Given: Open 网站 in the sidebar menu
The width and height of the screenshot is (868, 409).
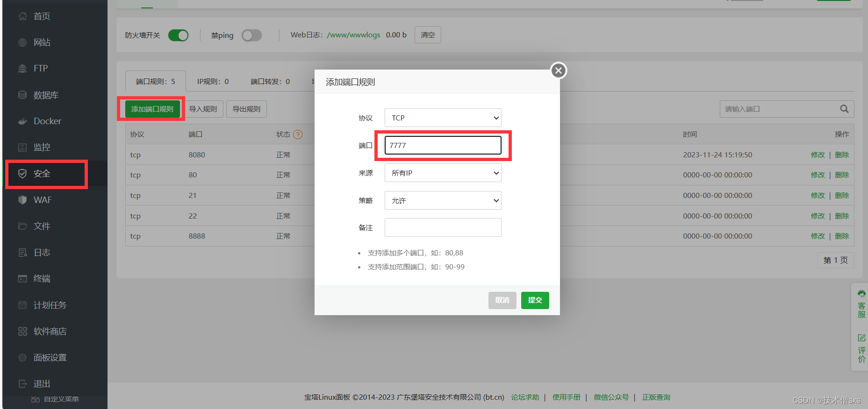Looking at the screenshot, I should click(x=42, y=42).
